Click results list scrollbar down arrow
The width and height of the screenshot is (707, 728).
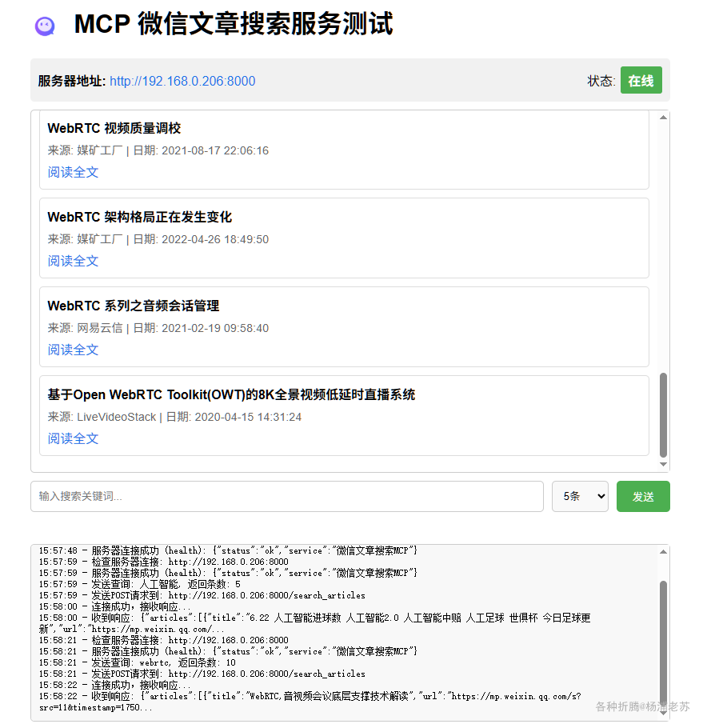(663, 464)
